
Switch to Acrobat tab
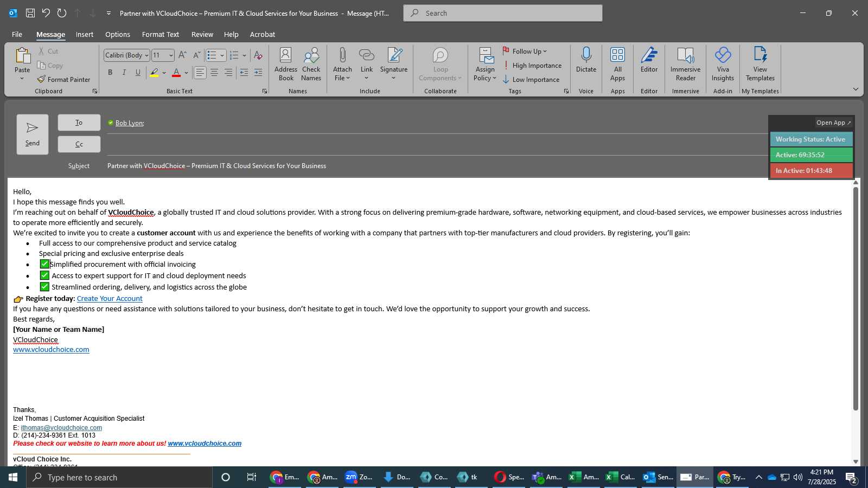(x=263, y=34)
